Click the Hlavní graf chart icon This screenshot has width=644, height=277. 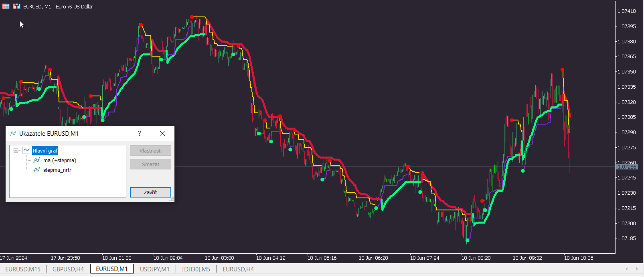point(27,151)
